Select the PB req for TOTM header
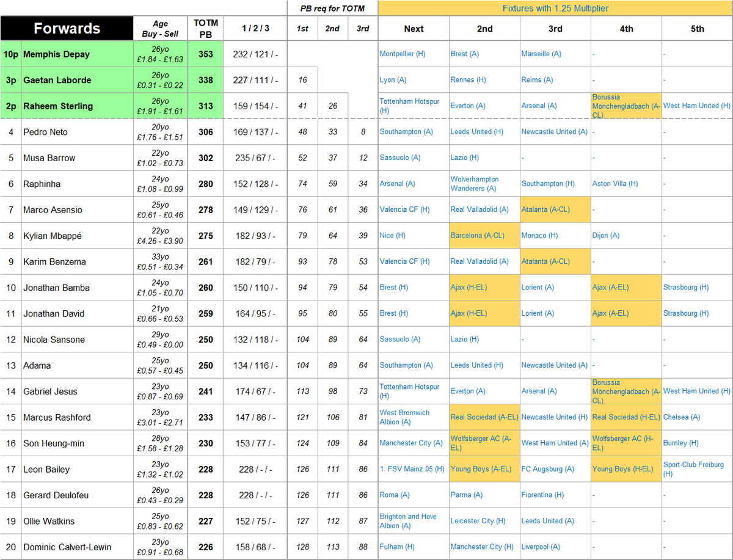 (332, 8)
